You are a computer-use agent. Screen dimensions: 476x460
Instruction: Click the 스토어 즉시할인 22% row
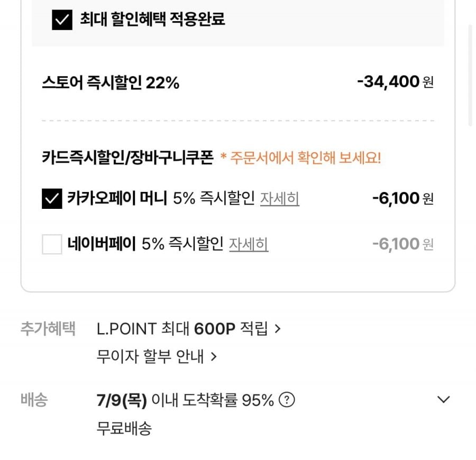[x=237, y=82]
